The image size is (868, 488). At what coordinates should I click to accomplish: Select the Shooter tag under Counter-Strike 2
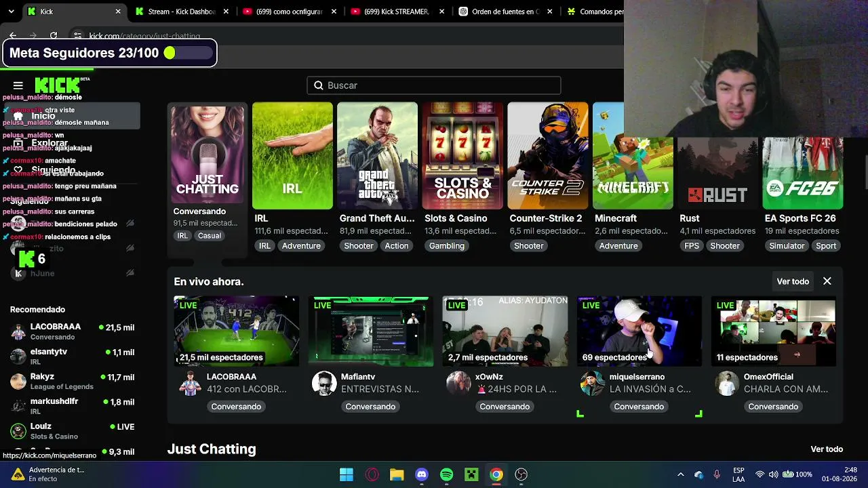point(529,246)
